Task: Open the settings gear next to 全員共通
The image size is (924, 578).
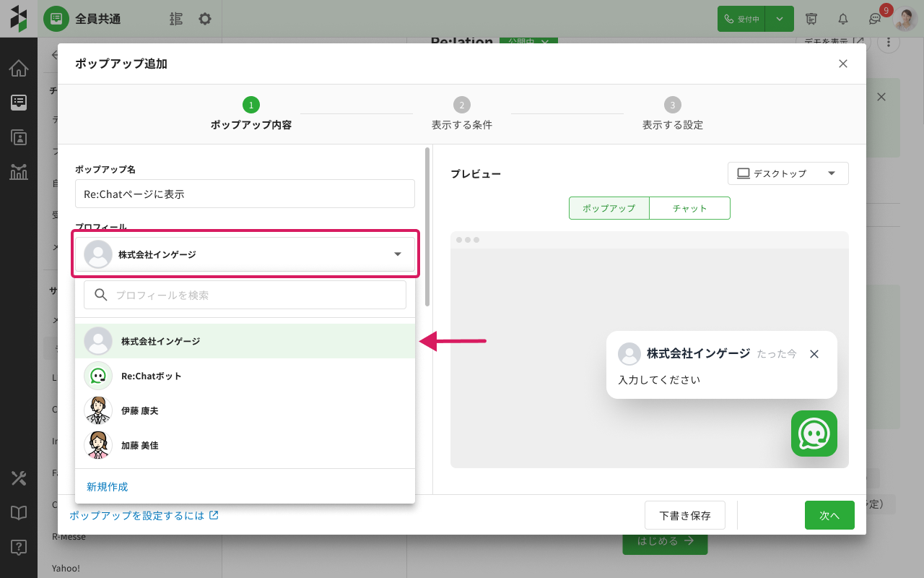Action: click(x=205, y=19)
